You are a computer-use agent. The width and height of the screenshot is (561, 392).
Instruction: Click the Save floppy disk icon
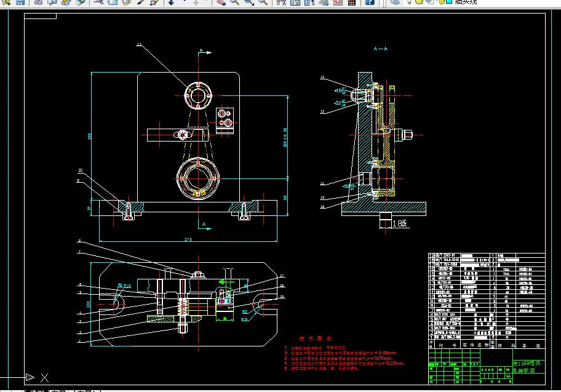(20, 2)
